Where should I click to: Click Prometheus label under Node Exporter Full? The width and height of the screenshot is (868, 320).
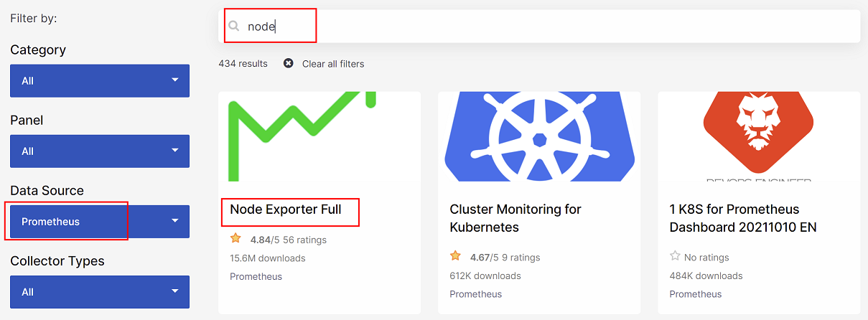tap(256, 277)
